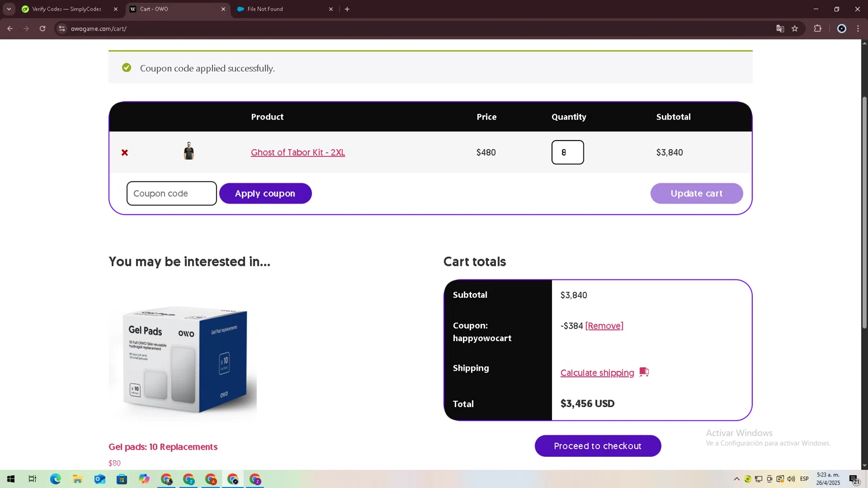Open Chrome profile avatar
The height and width of the screenshot is (488, 868).
pos(842,28)
